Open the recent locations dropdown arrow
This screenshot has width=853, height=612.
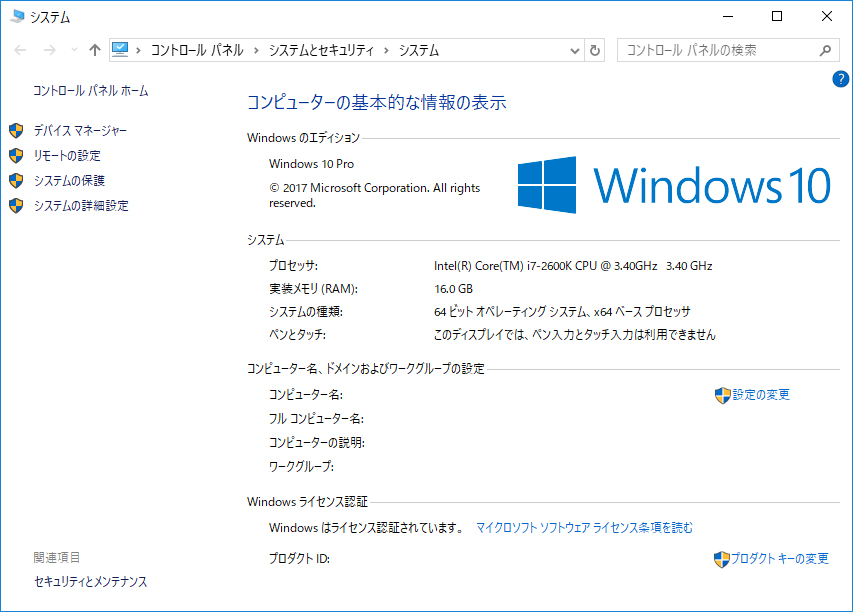pyautogui.click(x=75, y=50)
